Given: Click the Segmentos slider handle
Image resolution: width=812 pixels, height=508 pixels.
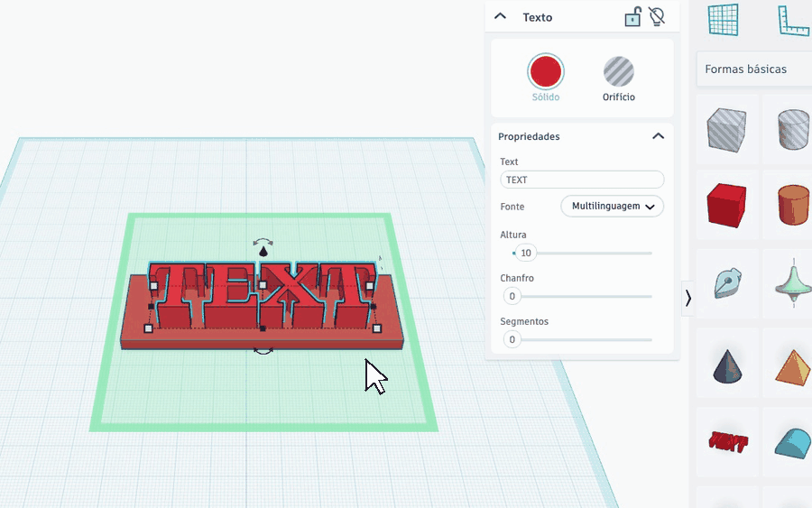Looking at the screenshot, I should [512, 339].
